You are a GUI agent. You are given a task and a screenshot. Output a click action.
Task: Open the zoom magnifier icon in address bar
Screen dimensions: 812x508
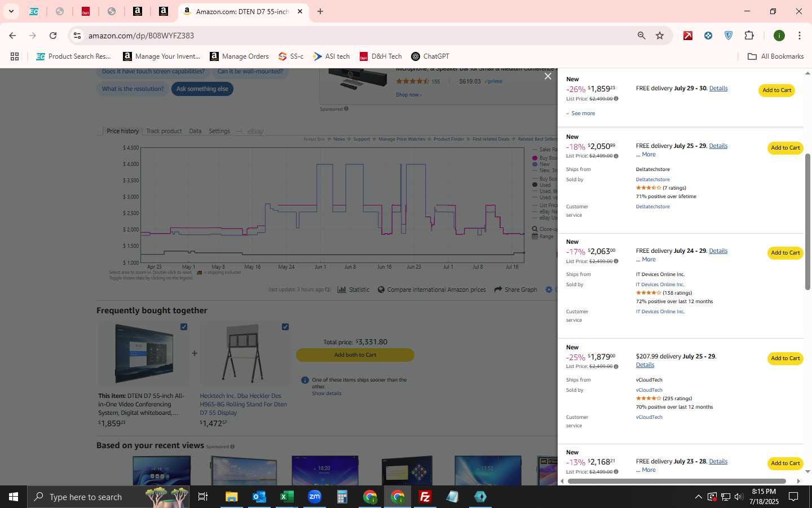pos(641,36)
